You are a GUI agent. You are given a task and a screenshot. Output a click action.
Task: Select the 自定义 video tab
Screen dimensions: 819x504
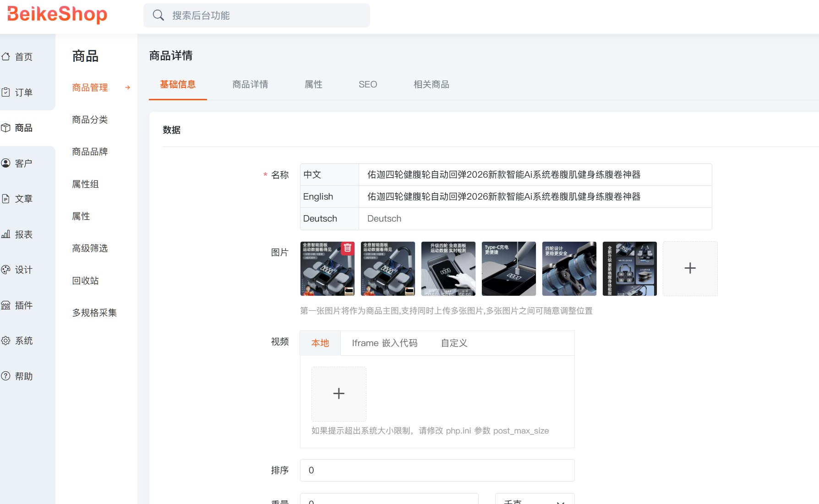[x=454, y=343]
